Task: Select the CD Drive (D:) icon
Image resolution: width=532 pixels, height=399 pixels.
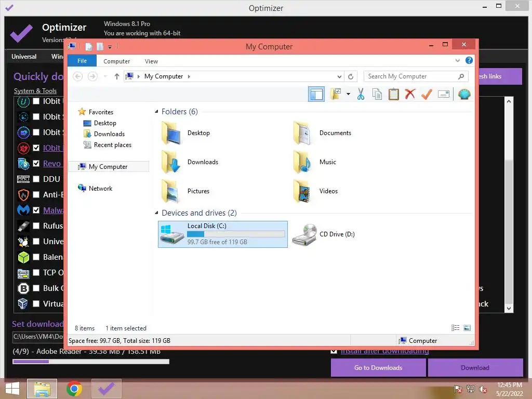Action: 304,234
